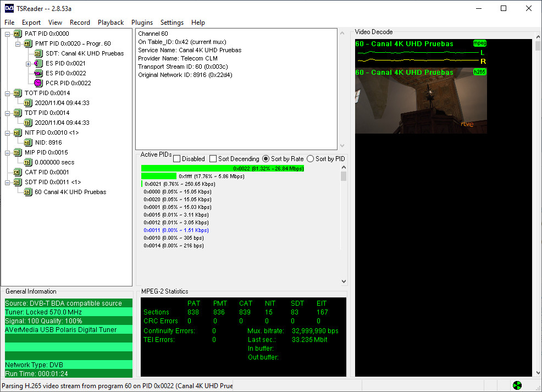This screenshot has width=542, height=392.
Task: Select the 0x0022 bitrate bar in Active PIDs
Action: point(223,169)
